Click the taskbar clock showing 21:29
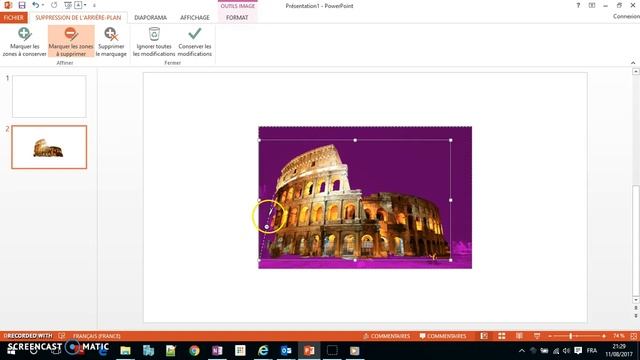The image size is (640, 360). tap(619, 351)
